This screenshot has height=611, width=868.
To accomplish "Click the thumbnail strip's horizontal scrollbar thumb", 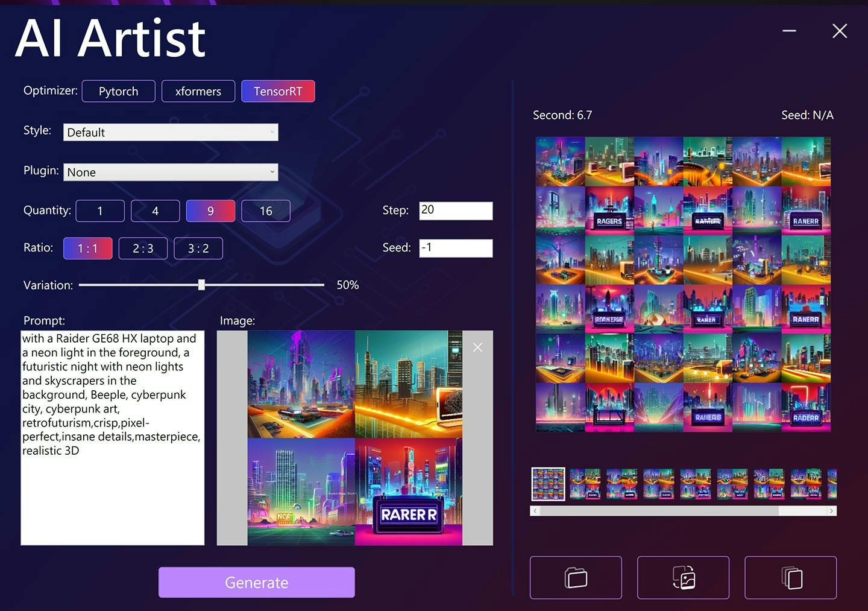I will [659, 511].
